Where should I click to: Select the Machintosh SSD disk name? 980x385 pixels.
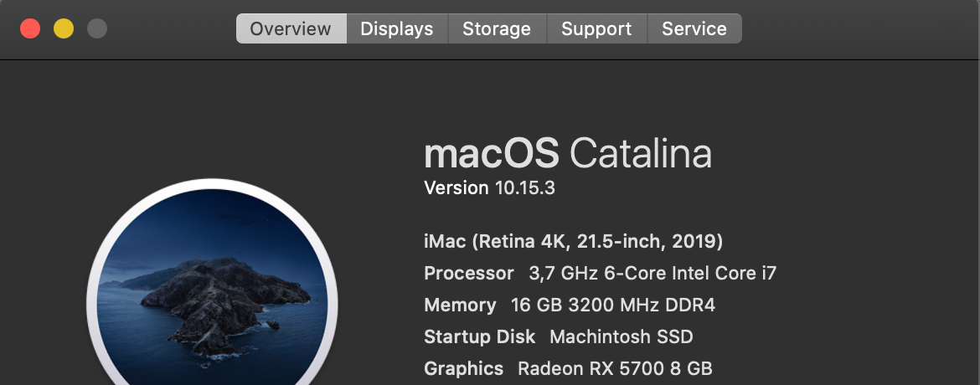point(622,336)
